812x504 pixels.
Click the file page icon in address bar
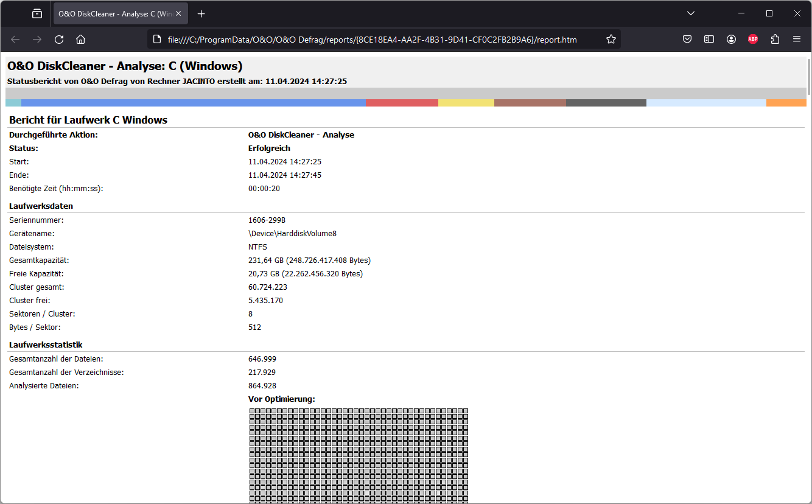[x=156, y=40]
